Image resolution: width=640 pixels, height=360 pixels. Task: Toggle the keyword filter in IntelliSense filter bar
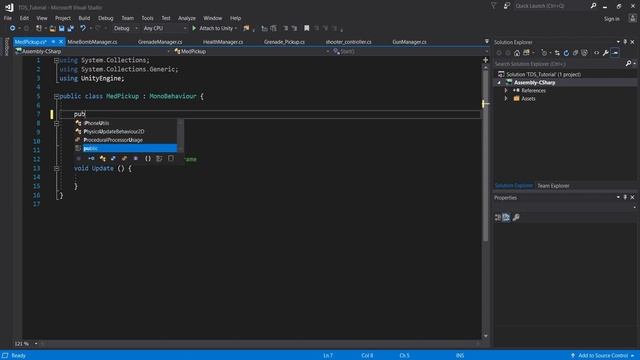click(x=159, y=158)
